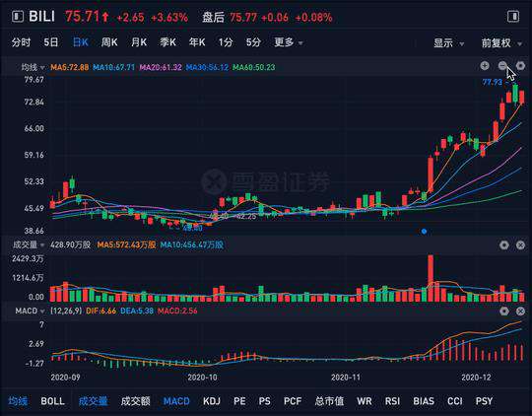This screenshot has width=532, height=416.
Task: Zoom out the K-line chart with minus icon
Action: [x=502, y=65]
